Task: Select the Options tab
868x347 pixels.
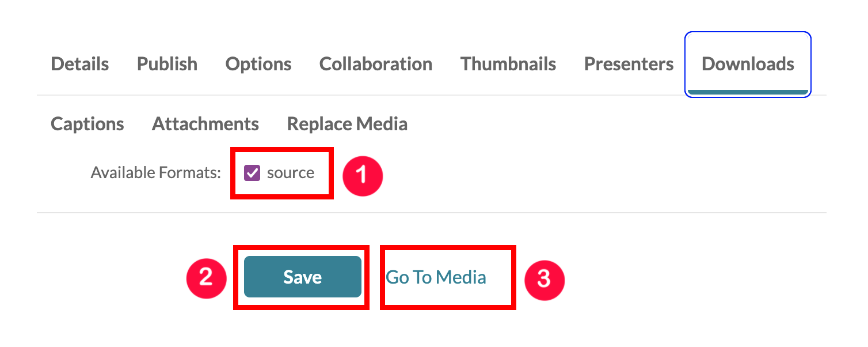Action: coord(258,64)
